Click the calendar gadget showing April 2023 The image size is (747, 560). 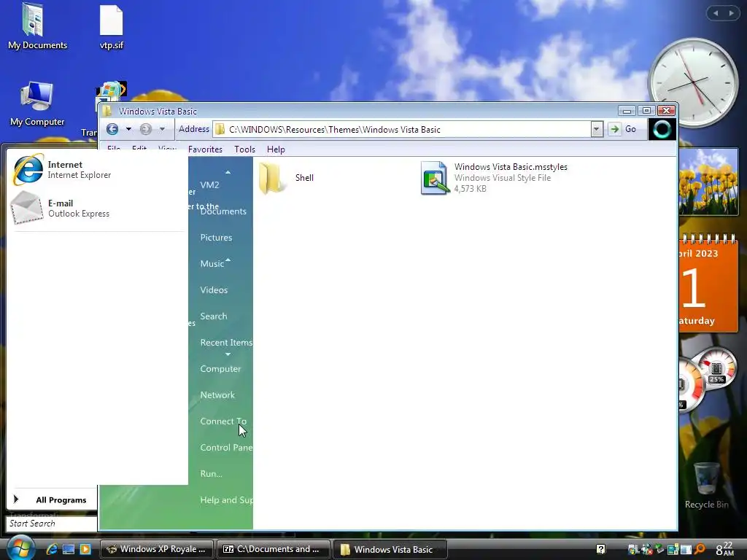[x=708, y=284]
